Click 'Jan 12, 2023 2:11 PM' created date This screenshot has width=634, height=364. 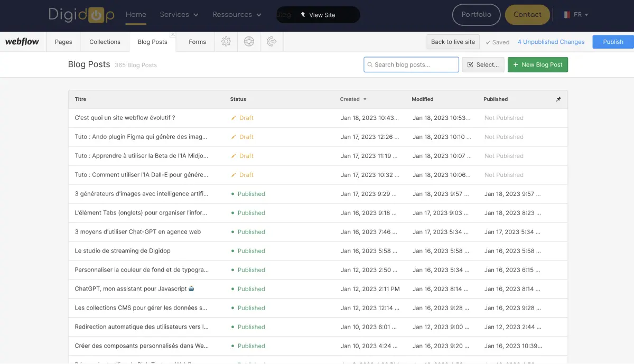[370, 289]
